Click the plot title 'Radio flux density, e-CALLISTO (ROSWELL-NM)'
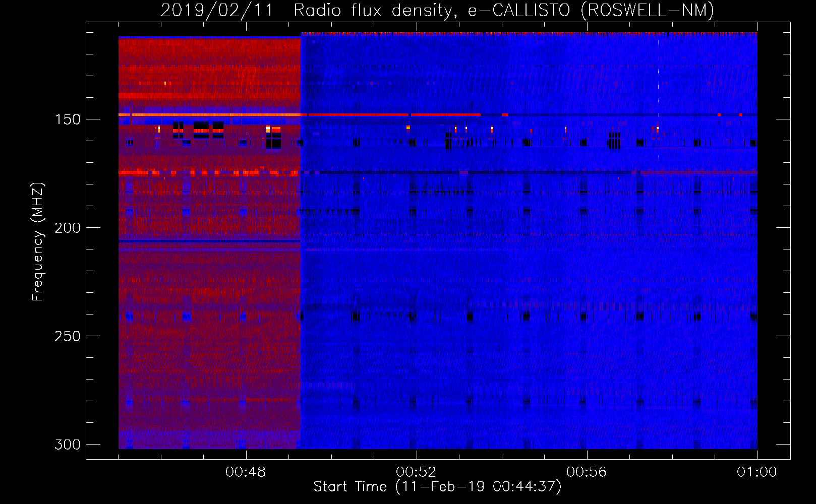The image size is (816, 504). 504,10
